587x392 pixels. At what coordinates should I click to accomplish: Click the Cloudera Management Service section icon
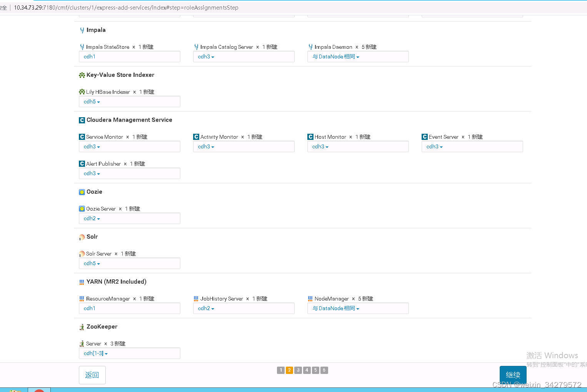82,120
